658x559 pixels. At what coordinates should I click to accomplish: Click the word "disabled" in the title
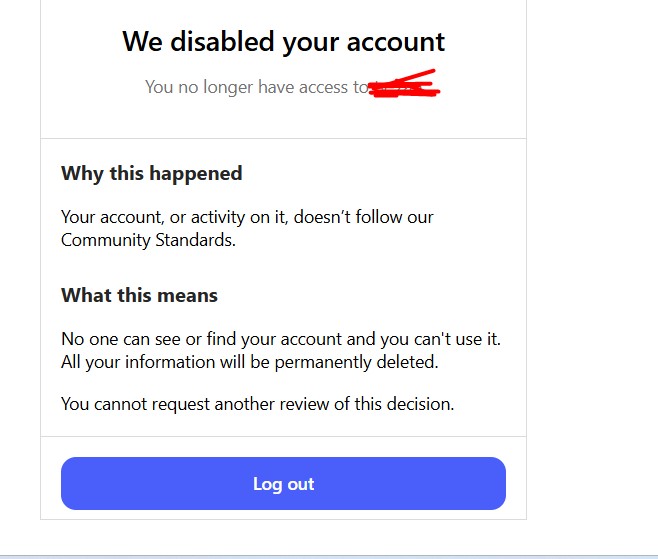point(212,42)
